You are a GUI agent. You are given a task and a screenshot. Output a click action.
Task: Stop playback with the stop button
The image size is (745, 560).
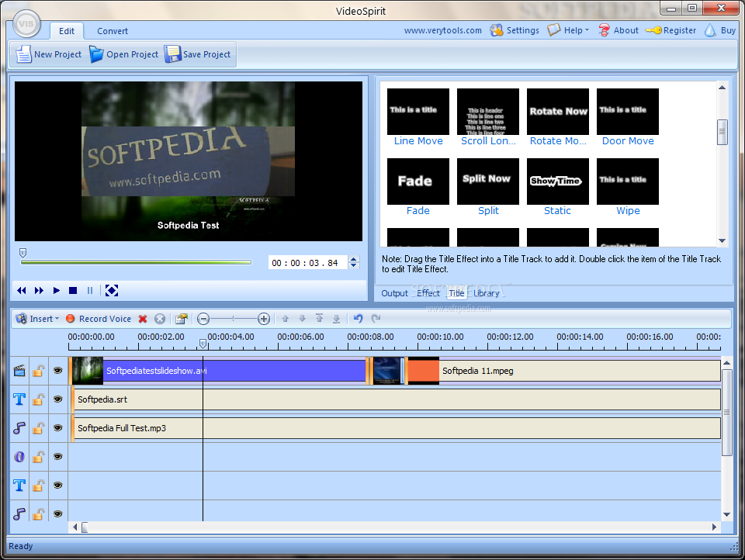point(73,290)
